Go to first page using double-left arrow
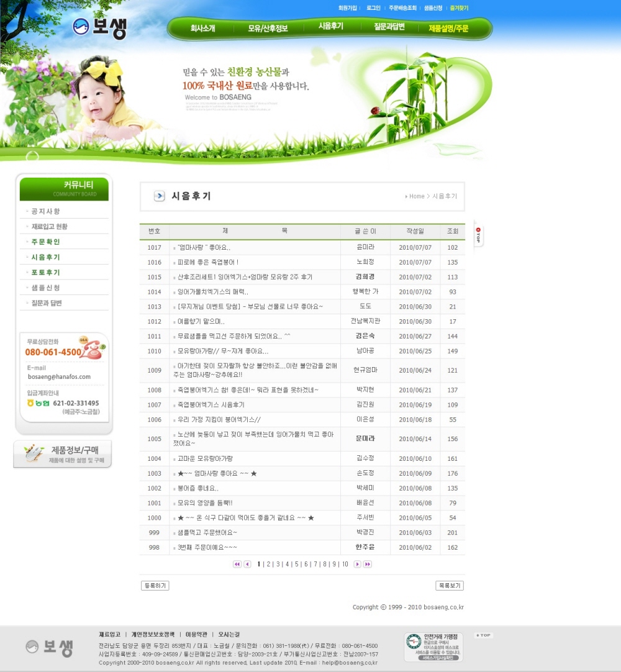 (237, 564)
